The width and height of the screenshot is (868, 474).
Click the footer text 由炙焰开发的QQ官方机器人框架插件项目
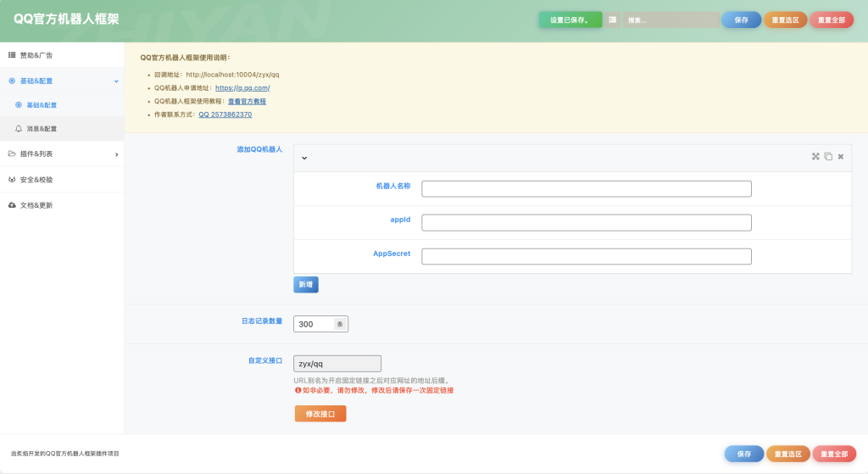[64, 454]
